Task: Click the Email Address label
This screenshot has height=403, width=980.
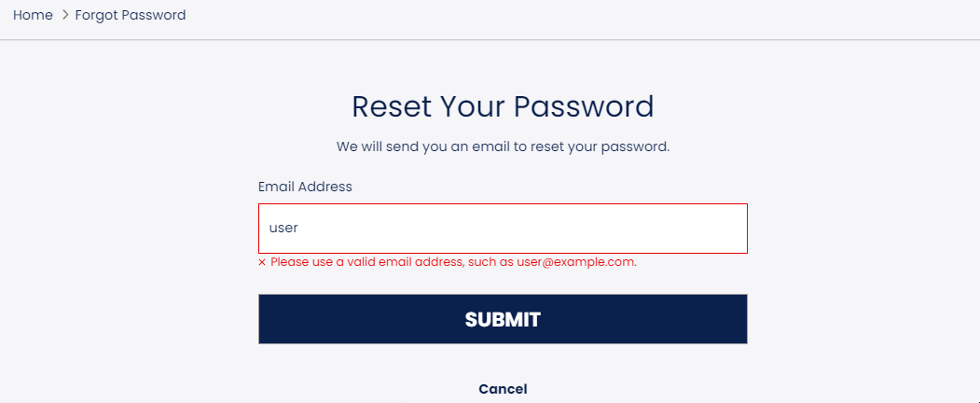Action: pyautogui.click(x=305, y=187)
